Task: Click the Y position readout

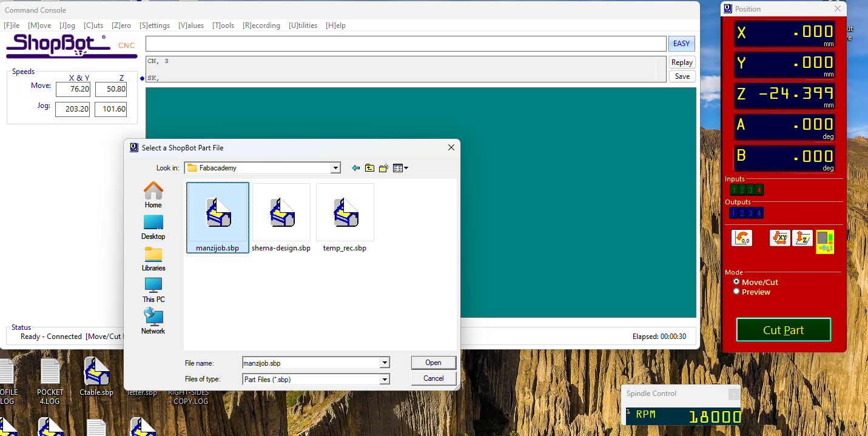Action: [x=785, y=65]
